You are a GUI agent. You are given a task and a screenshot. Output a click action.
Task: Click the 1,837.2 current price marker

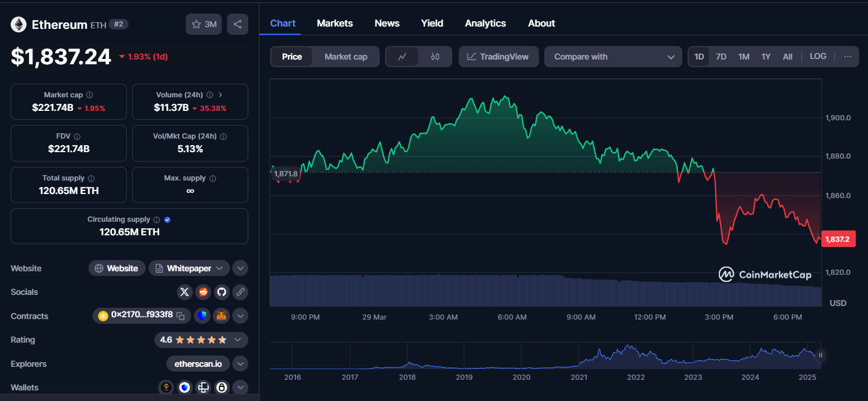pyautogui.click(x=837, y=239)
